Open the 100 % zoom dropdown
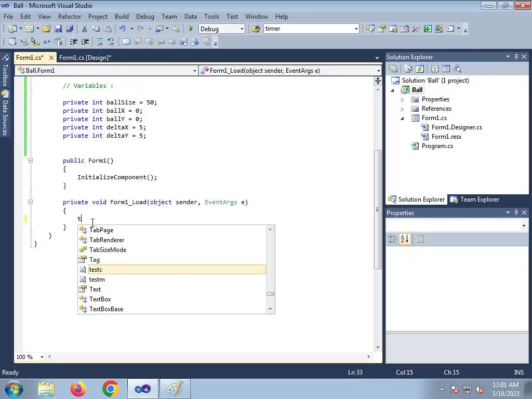Viewport: 532px width, 399px height. click(x=42, y=357)
